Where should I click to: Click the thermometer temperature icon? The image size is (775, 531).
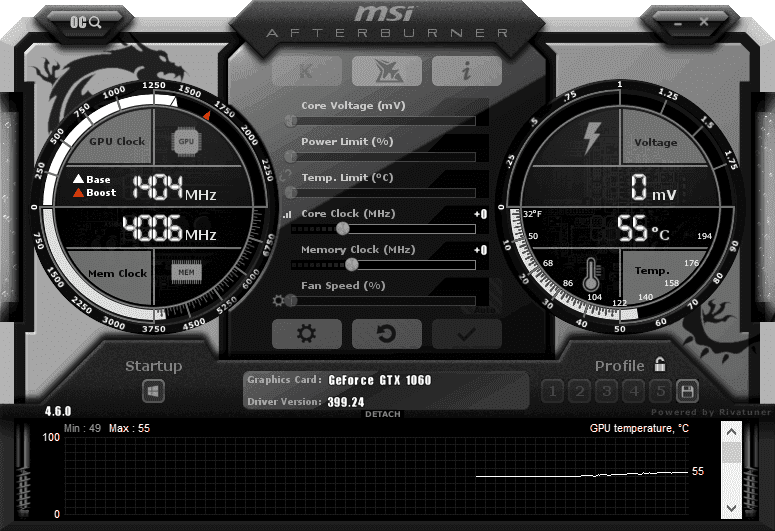(x=592, y=275)
